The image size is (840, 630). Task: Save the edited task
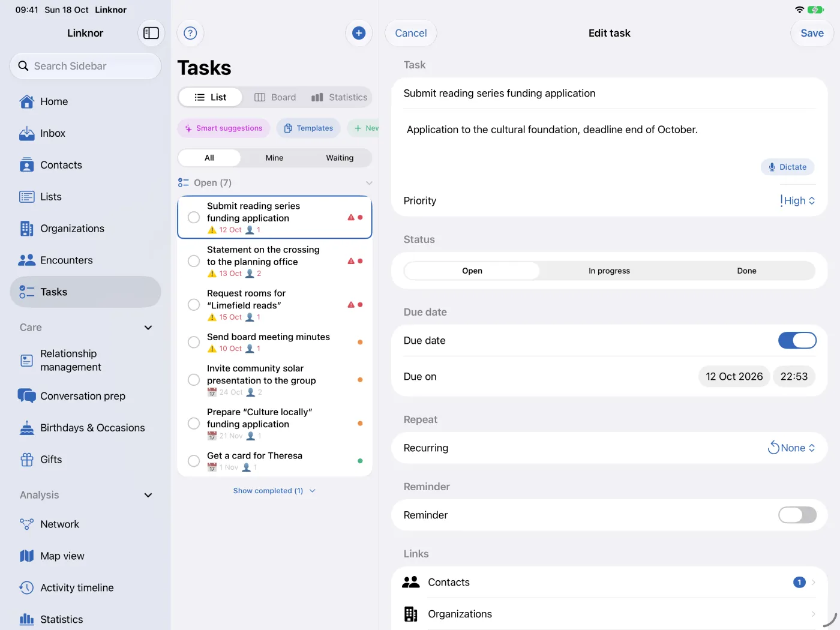[812, 33]
